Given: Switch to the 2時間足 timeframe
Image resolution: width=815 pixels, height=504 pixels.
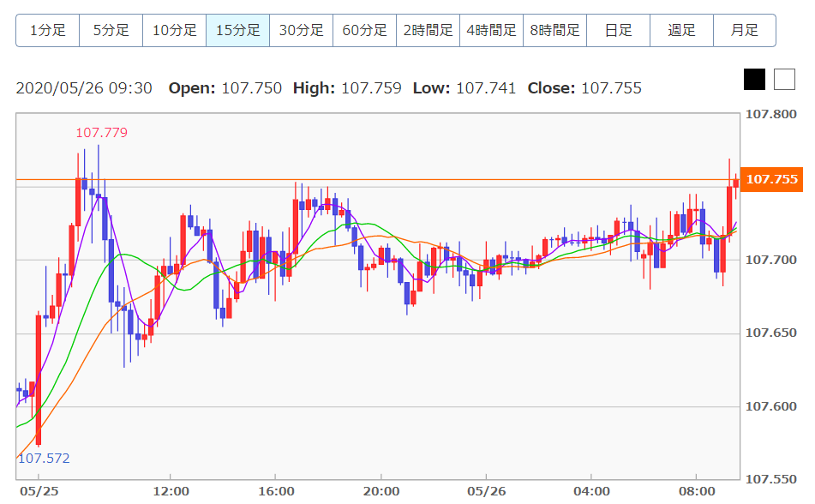Looking at the screenshot, I should [428, 31].
